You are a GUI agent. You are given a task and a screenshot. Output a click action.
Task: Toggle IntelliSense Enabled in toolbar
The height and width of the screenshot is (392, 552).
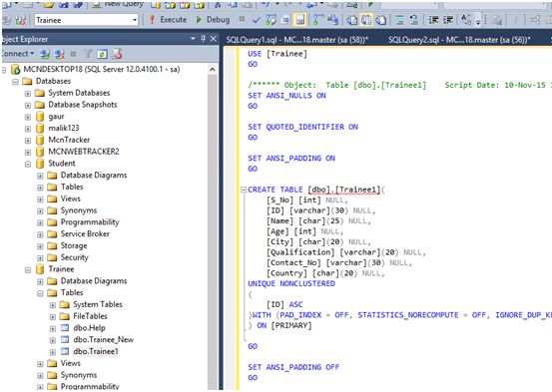point(299,20)
